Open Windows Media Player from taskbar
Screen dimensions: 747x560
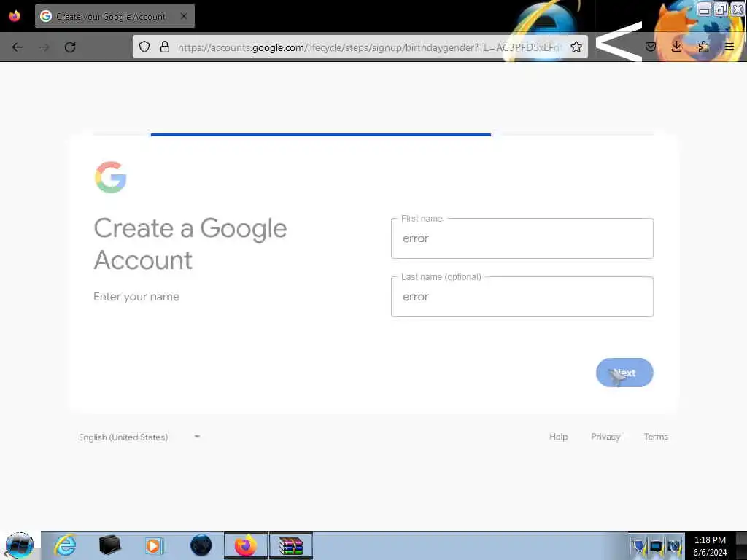154,545
